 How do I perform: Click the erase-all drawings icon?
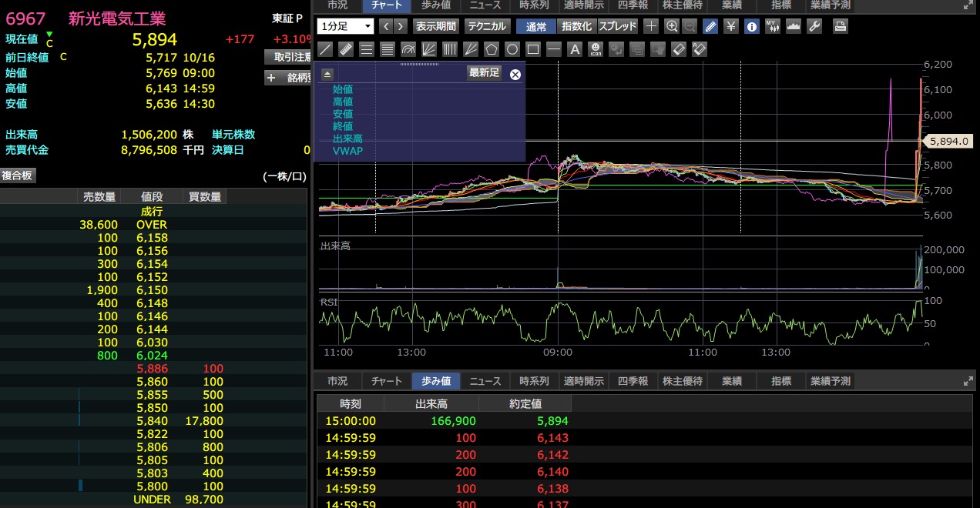700,49
